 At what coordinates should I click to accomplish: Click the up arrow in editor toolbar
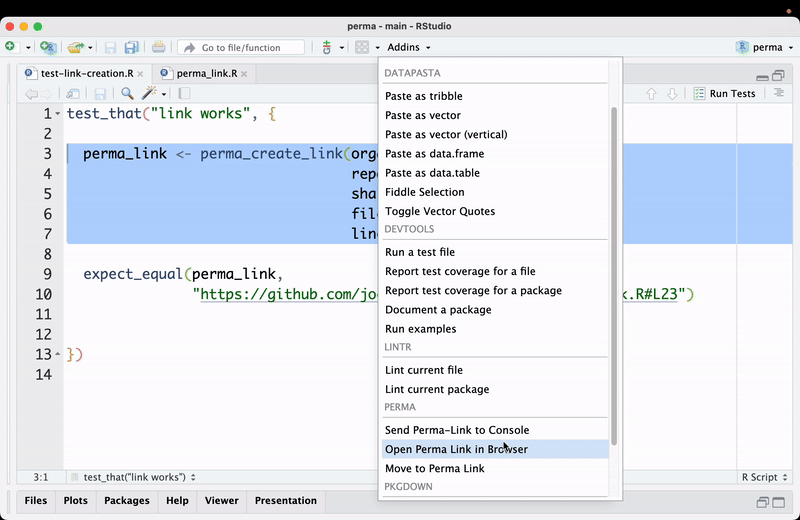tap(651, 93)
